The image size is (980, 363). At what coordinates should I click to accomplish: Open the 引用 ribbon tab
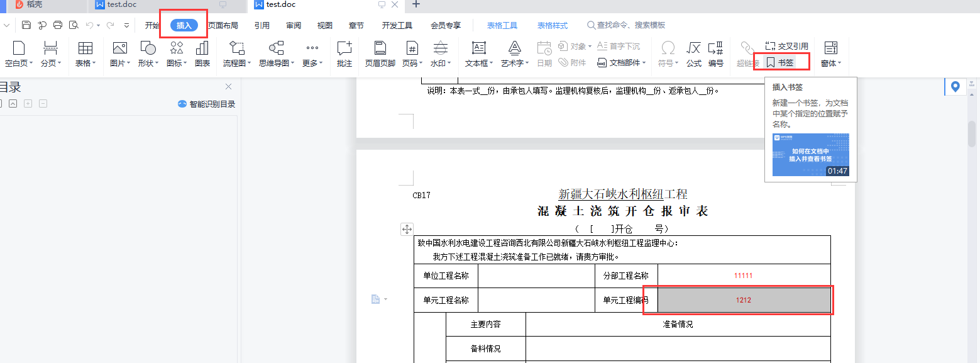click(262, 25)
